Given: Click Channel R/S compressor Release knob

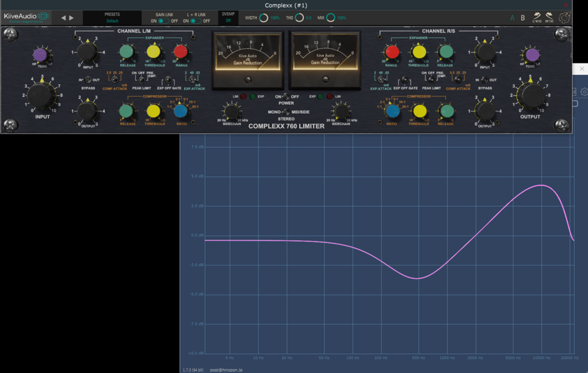Looking at the screenshot, I should click(446, 111).
